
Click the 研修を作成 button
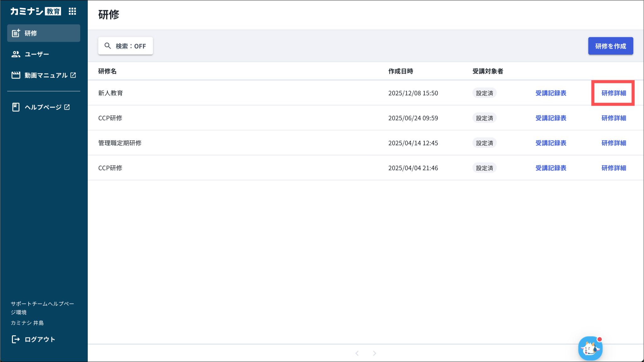coord(610,46)
